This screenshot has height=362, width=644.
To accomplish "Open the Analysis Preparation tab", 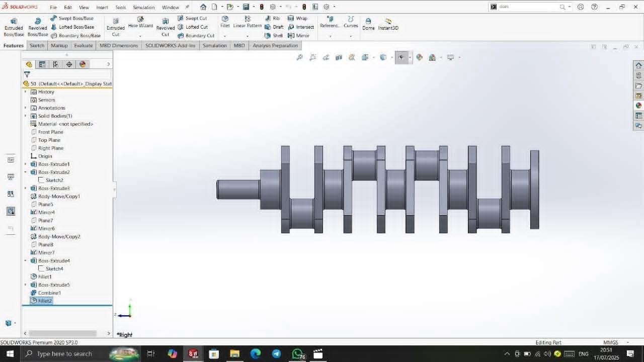I will [x=275, y=45].
